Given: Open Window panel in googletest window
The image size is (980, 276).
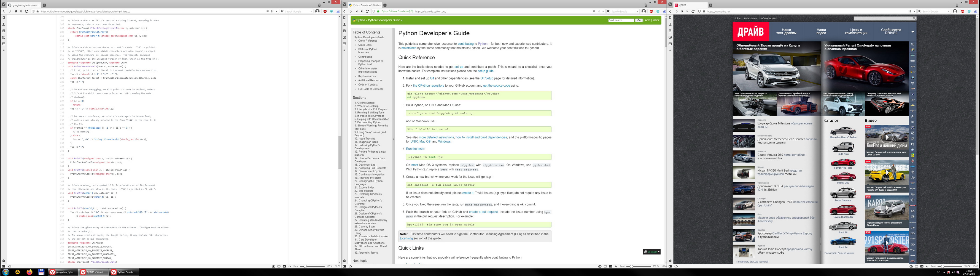Looking at the screenshot, I should 3,43.
